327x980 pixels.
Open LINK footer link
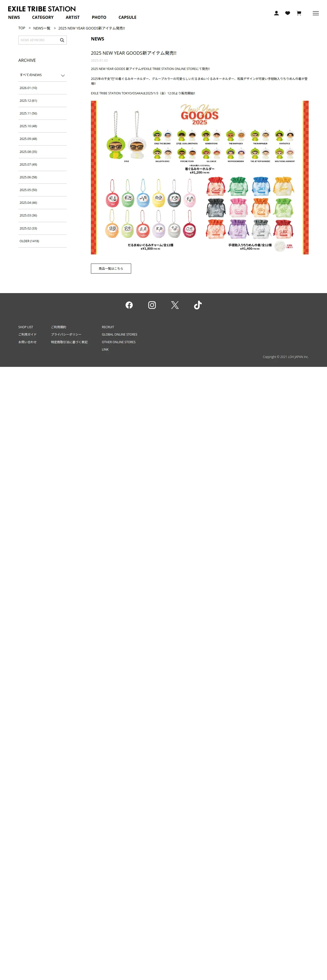pos(105,350)
